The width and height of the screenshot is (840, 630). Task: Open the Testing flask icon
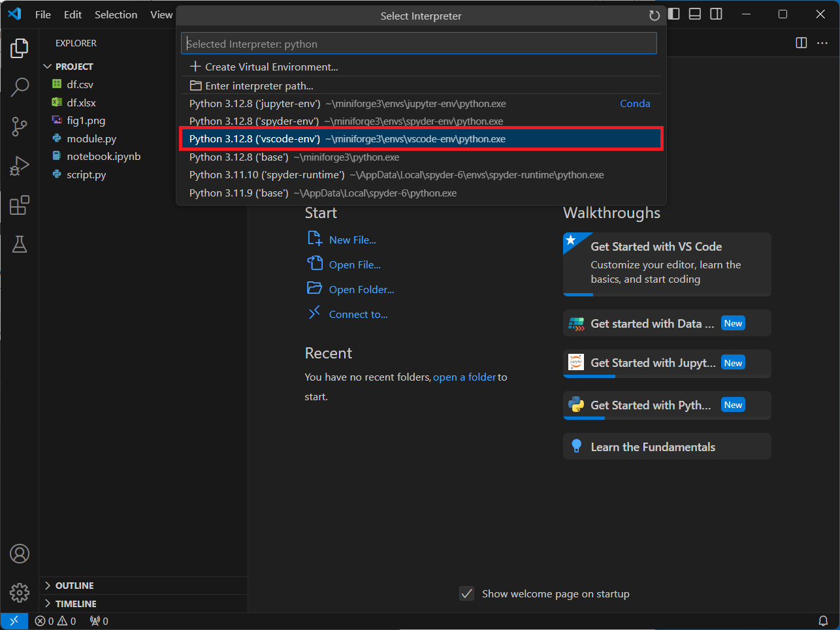20,244
